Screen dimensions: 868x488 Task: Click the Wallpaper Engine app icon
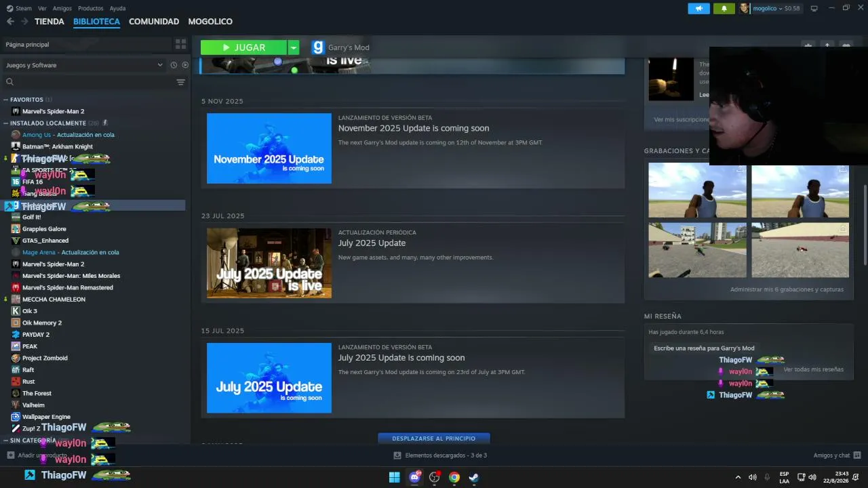coord(16,417)
